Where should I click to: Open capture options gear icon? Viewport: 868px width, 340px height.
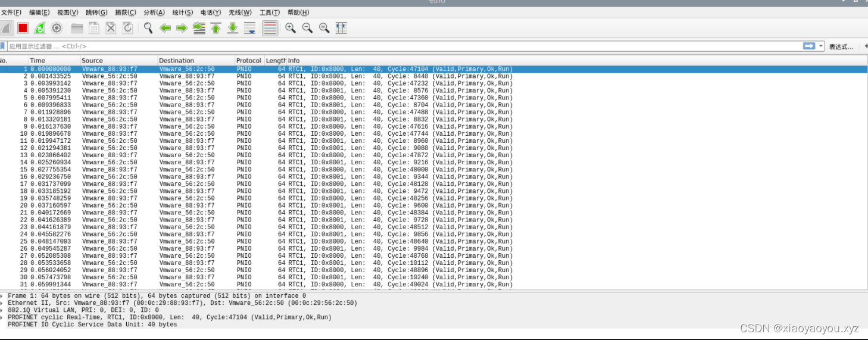click(x=57, y=28)
